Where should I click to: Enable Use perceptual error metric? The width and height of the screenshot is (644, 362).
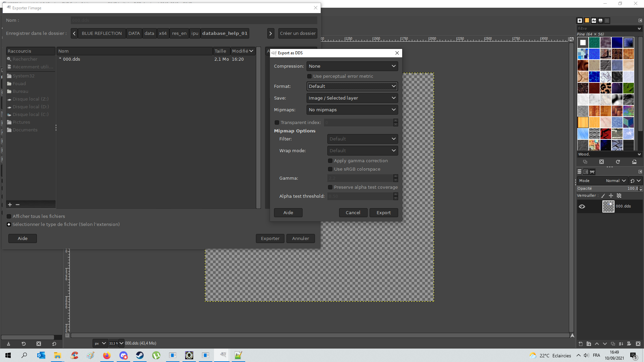(309, 76)
